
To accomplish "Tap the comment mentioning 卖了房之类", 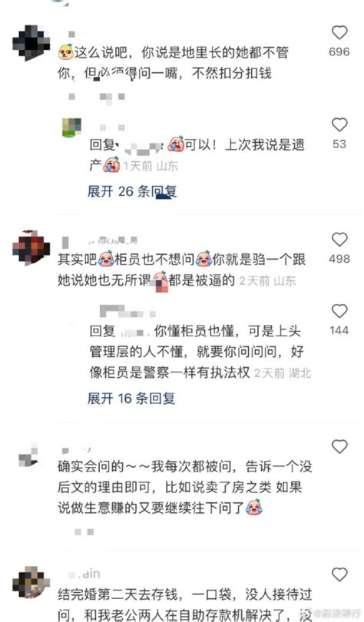I will point(185,487).
